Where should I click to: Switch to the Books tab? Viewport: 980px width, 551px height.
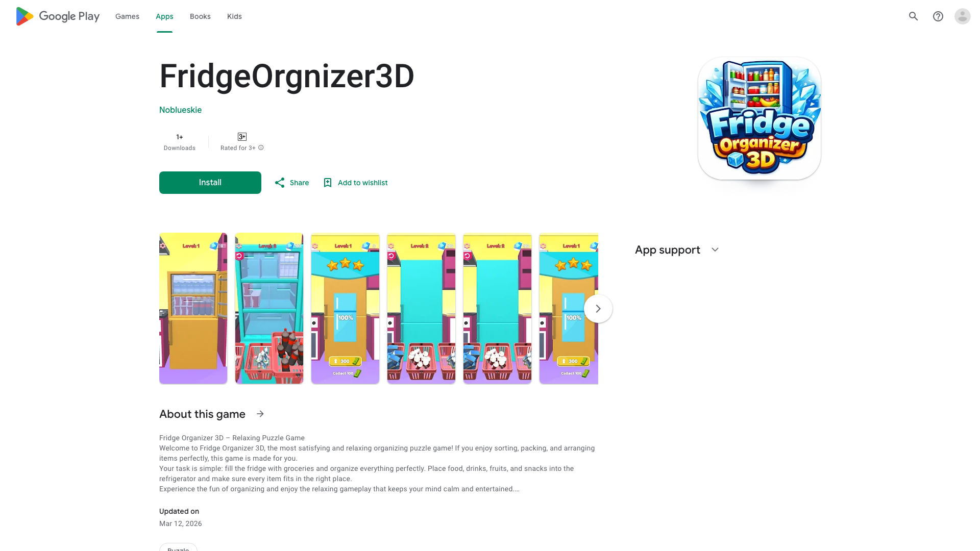200,16
